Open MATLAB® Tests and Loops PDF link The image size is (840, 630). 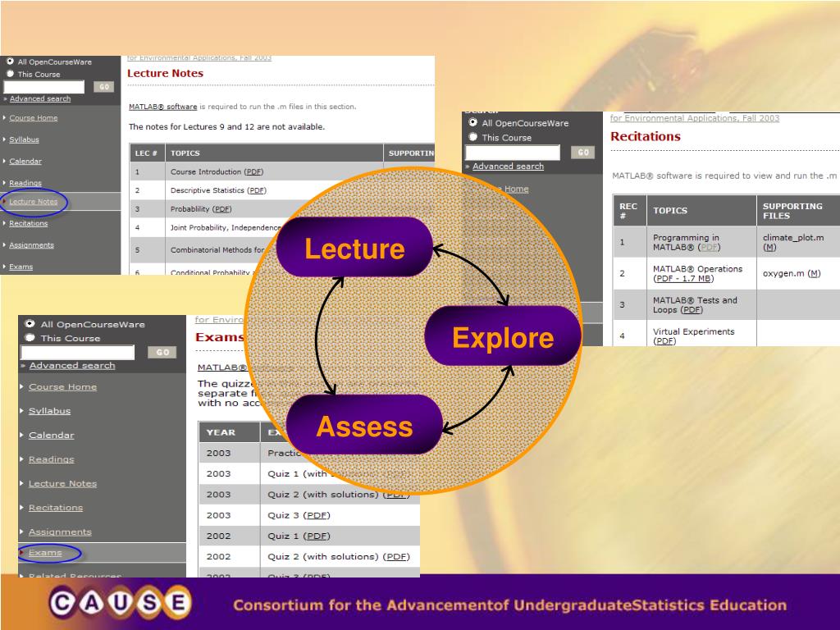[x=692, y=310]
